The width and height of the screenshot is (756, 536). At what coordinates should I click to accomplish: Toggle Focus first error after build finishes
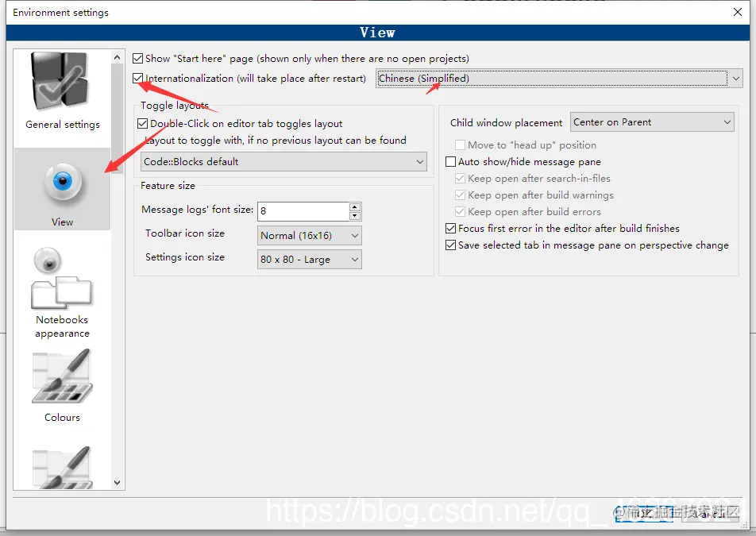[451, 228]
